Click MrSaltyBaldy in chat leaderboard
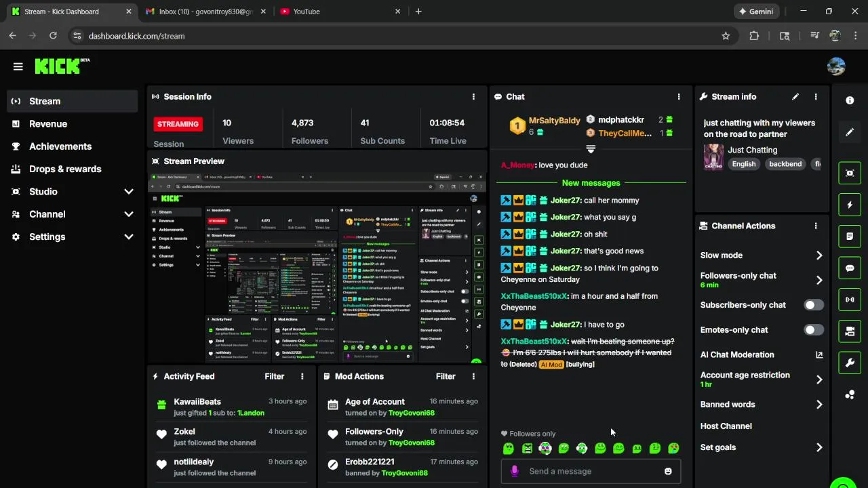This screenshot has height=488, width=868. [555, 121]
